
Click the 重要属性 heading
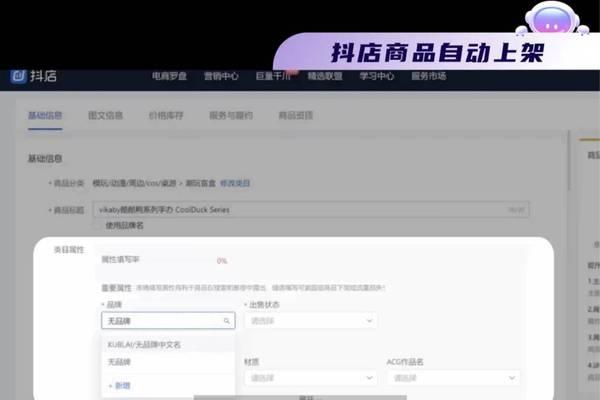click(x=116, y=288)
